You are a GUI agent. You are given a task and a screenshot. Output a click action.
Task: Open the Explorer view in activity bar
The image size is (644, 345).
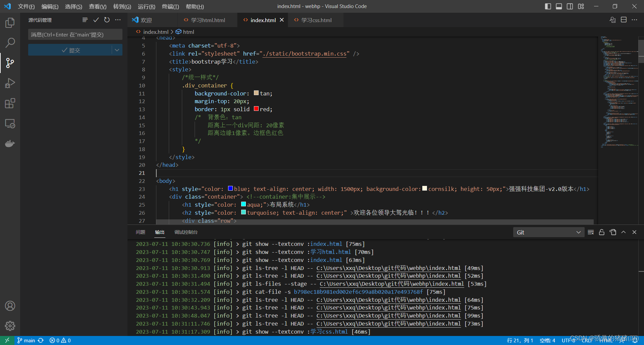[10, 23]
